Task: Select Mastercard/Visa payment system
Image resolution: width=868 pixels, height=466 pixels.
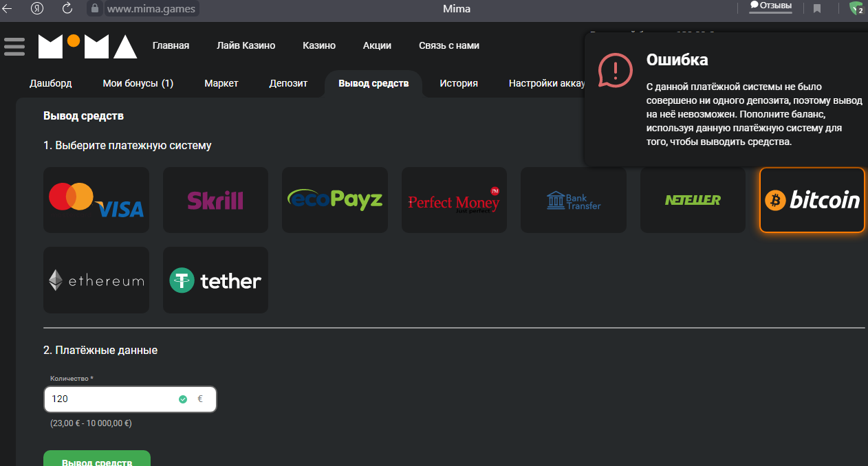Action: pyautogui.click(x=96, y=200)
